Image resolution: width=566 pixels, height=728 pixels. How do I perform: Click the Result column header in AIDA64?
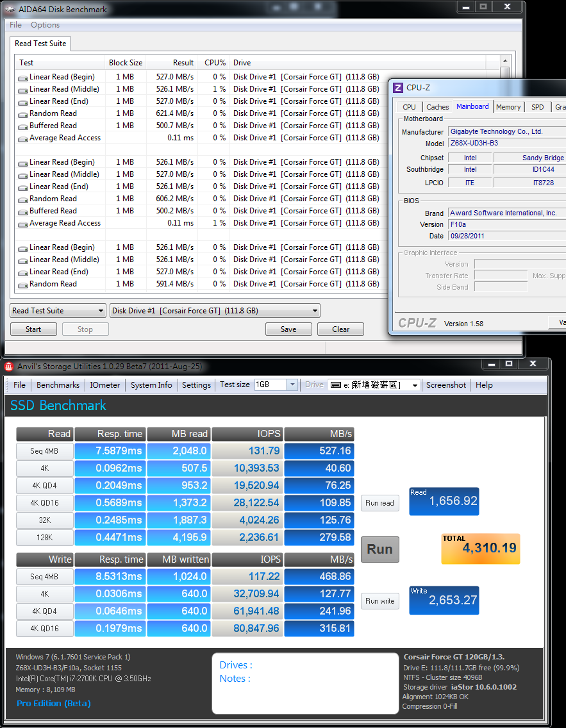click(171, 63)
